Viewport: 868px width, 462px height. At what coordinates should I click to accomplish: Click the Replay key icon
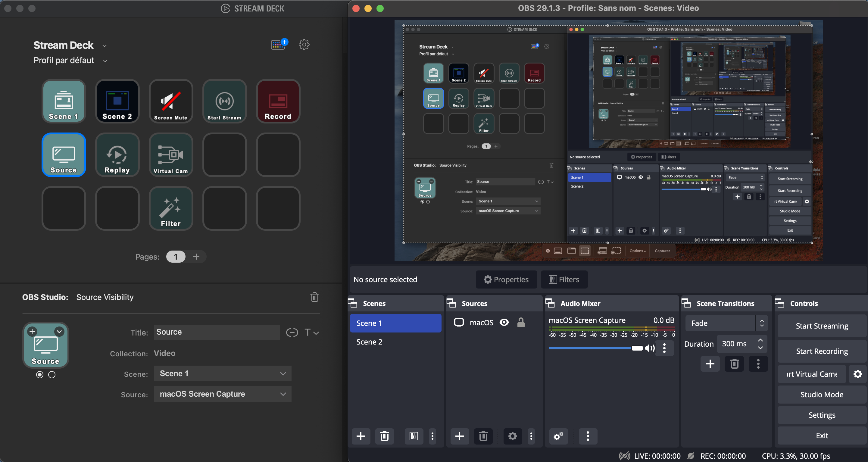(117, 155)
